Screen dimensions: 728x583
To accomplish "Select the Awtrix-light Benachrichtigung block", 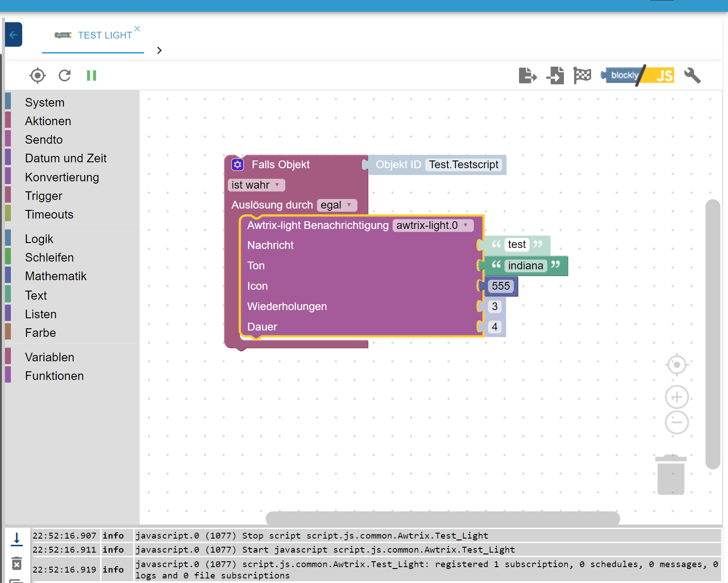I will coord(318,225).
